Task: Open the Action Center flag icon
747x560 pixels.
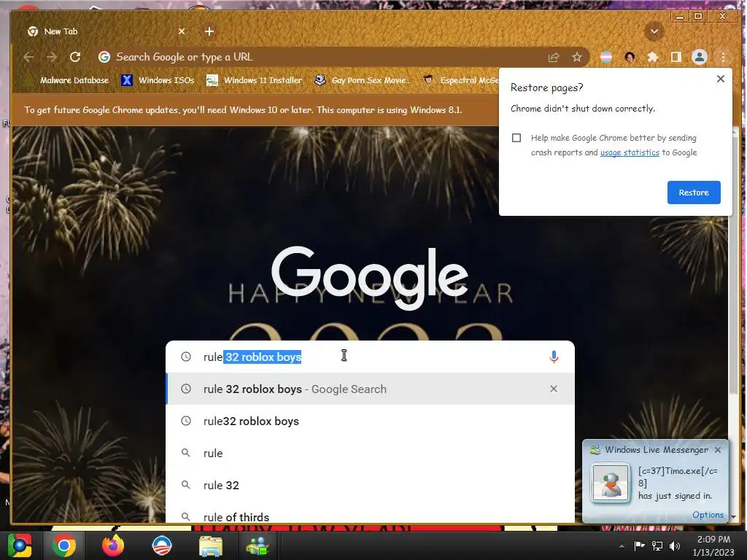Action: click(639, 546)
